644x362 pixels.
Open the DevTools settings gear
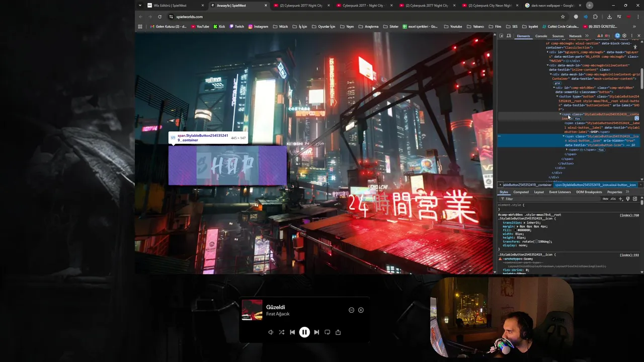624,36
